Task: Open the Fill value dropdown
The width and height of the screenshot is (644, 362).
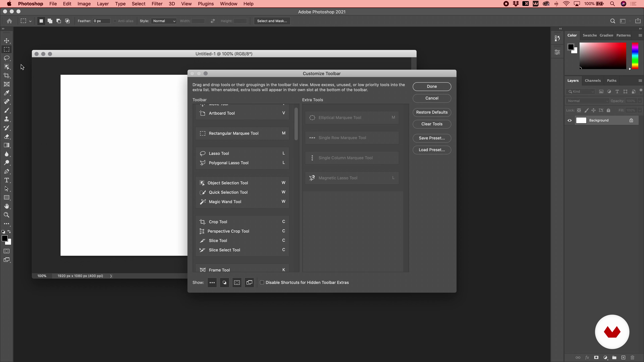Action: pos(639,110)
